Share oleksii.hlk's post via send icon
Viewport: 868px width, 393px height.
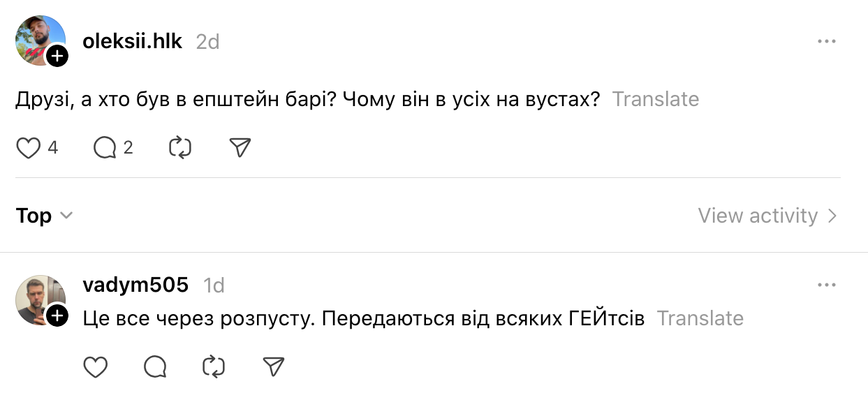pyautogui.click(x=240, y=148)
